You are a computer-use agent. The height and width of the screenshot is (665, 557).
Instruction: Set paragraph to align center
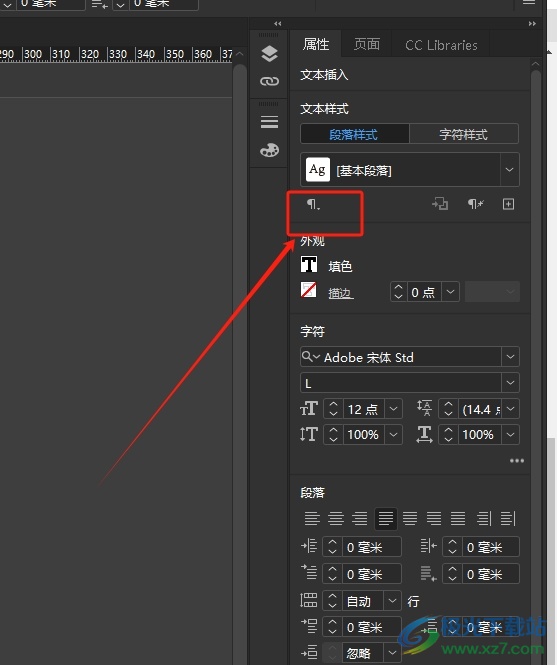[336, 518]
